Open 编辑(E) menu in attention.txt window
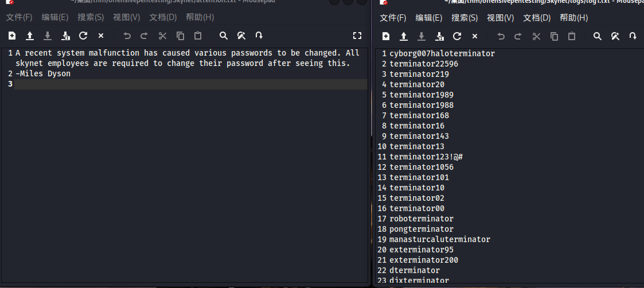The height and width of the screenshot is (288, 644). pos(55,17)
